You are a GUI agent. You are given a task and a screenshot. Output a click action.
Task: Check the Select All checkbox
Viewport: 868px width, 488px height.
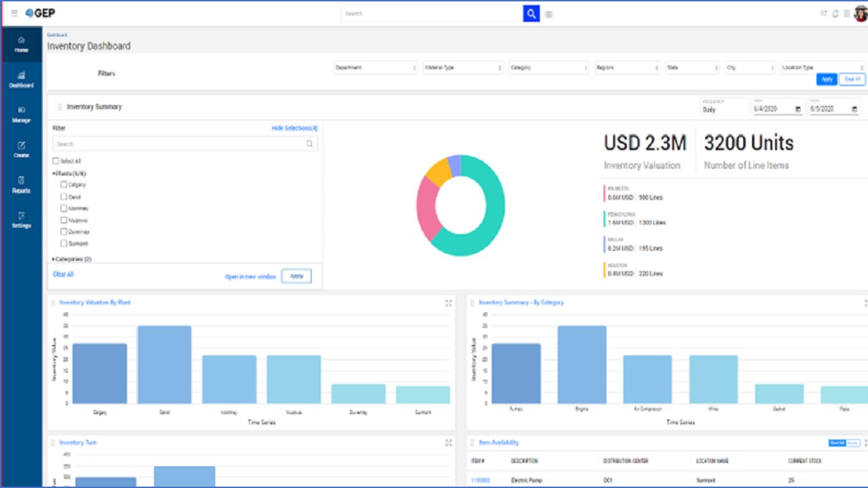click(x=56, y=161)
